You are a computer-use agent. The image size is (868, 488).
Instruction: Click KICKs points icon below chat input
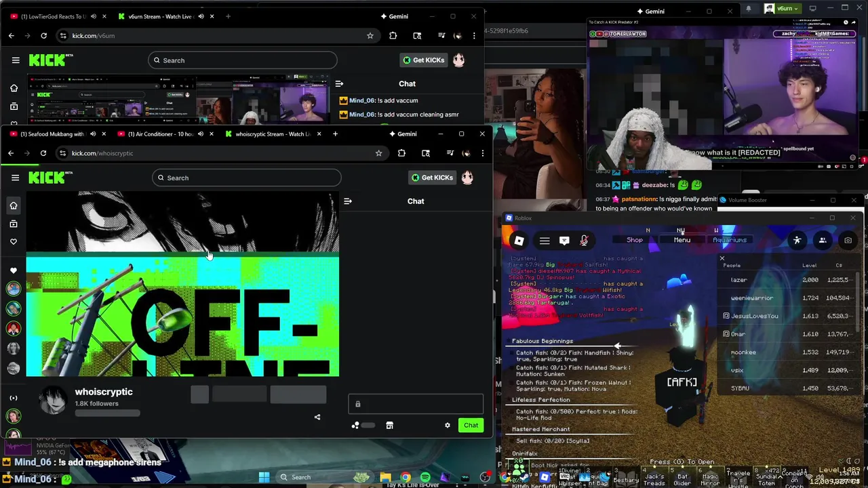click(355, 426)
